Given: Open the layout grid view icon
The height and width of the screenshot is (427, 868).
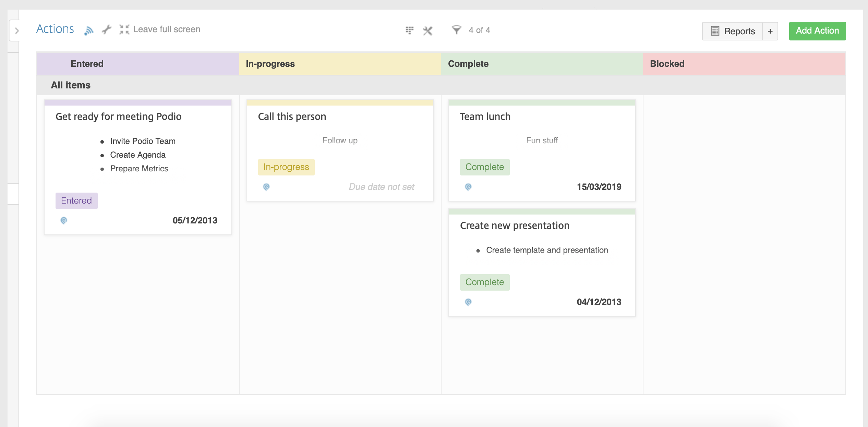Looking at the screenshot, I should pos(409,30).
